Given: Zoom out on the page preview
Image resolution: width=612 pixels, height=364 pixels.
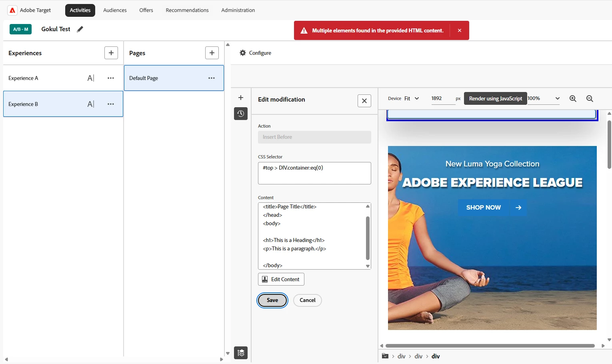Looking at the screenshot, I should pyautogui.click(x=590, y=98).
